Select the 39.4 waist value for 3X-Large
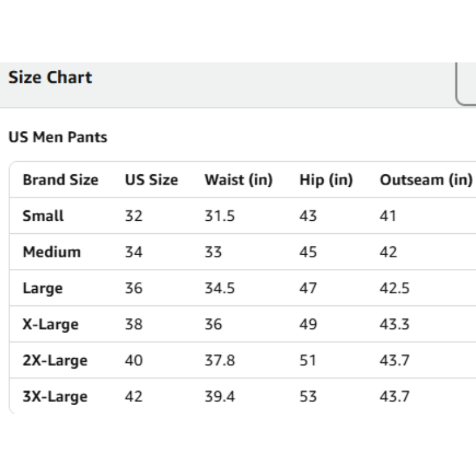 220,397
